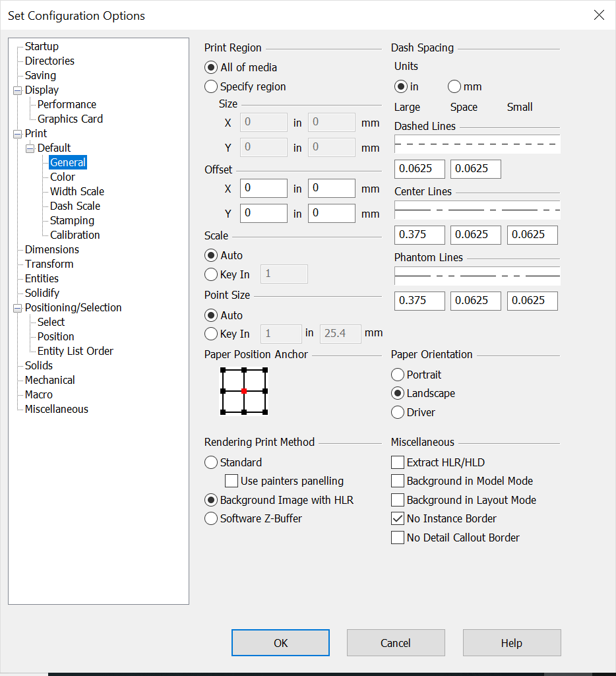Open the Help dialog

click(x=511, y=642)
